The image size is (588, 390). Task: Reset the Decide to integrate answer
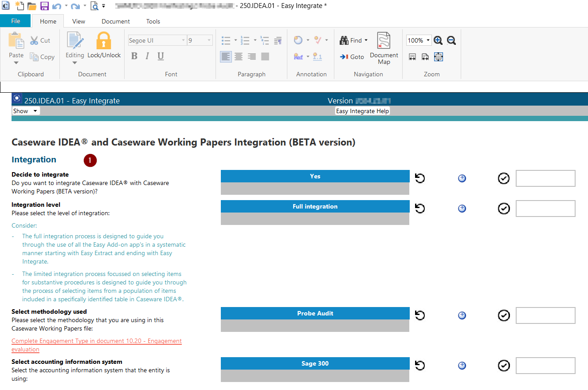coord(419,178)
